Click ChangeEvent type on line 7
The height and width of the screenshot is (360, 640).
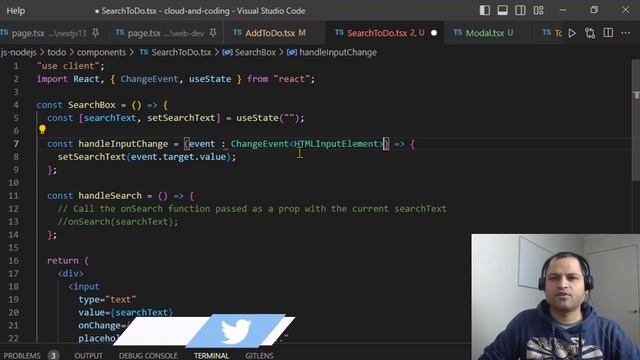(260, 144)
